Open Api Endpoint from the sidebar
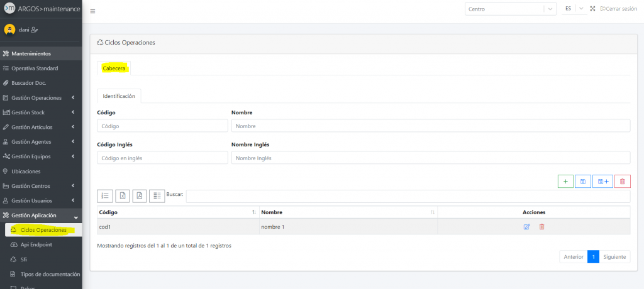Viewport: 644px width, 289px height. (36, 244)
